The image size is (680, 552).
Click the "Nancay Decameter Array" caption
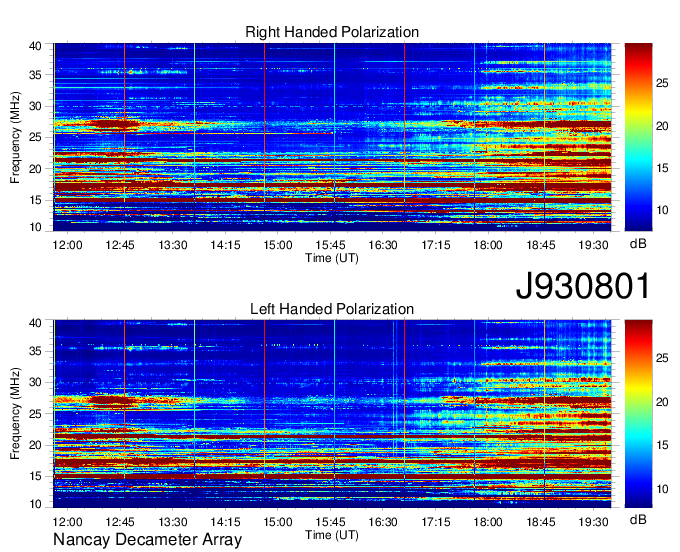(x=147, y=540)
